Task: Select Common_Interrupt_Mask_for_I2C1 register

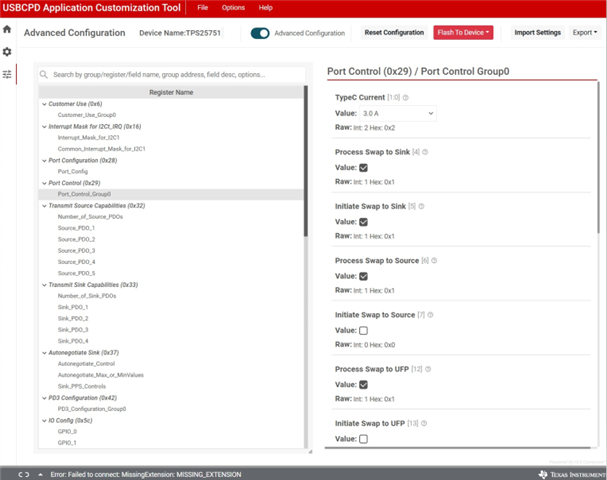Action: click(x=101, y=149)
